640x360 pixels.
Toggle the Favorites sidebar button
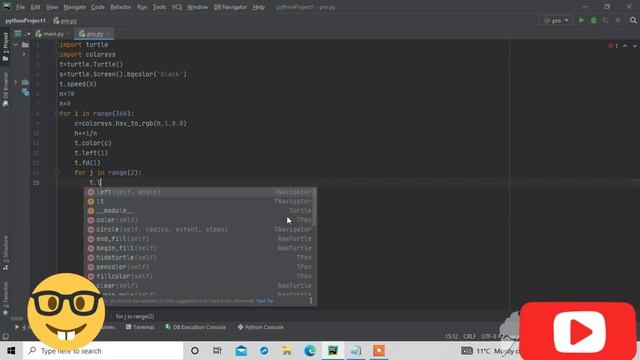(5, 299)
